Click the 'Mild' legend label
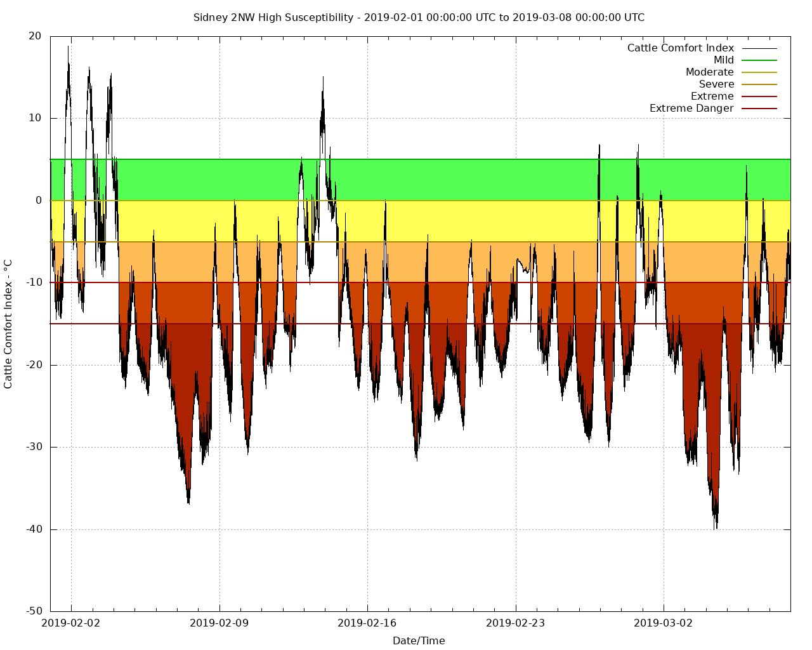 [723, 60]
